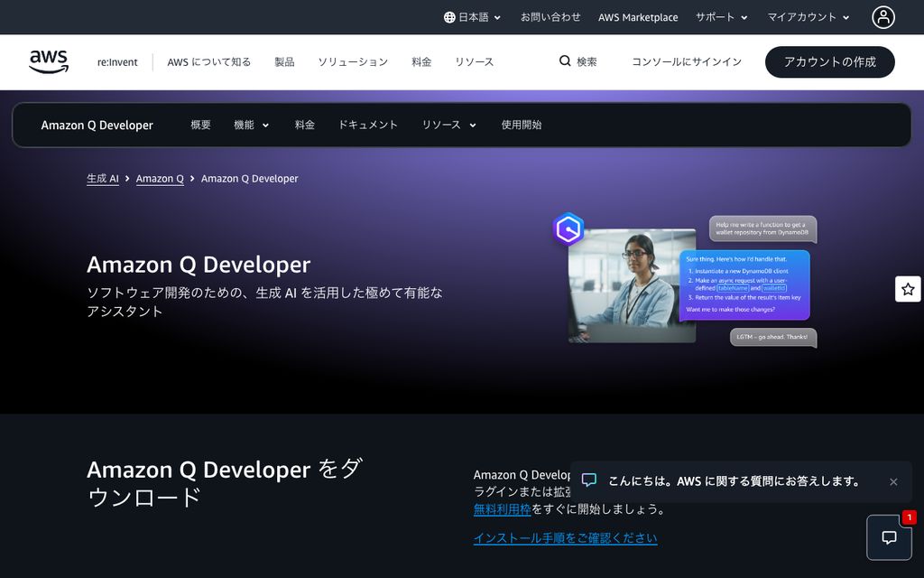Open the user profile avatar icon
The width and height of the screenshot is (924, 578).
tap(882, 17)
